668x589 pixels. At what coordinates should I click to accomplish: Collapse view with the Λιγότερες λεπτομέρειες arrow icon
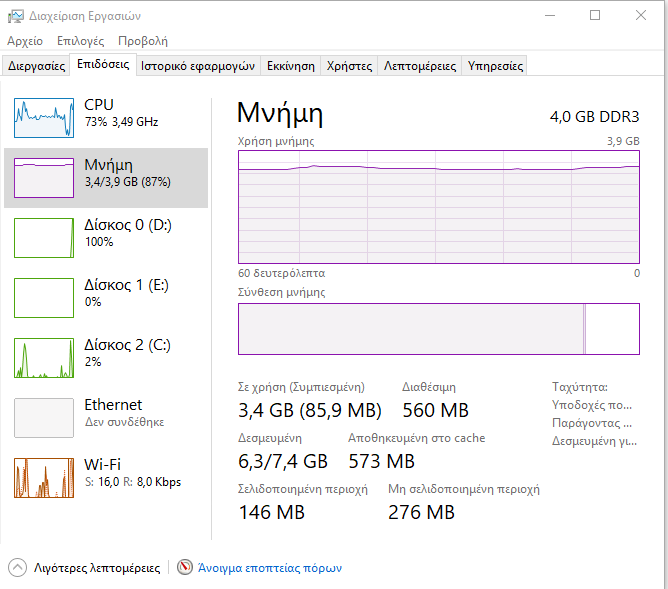point(17,567)
